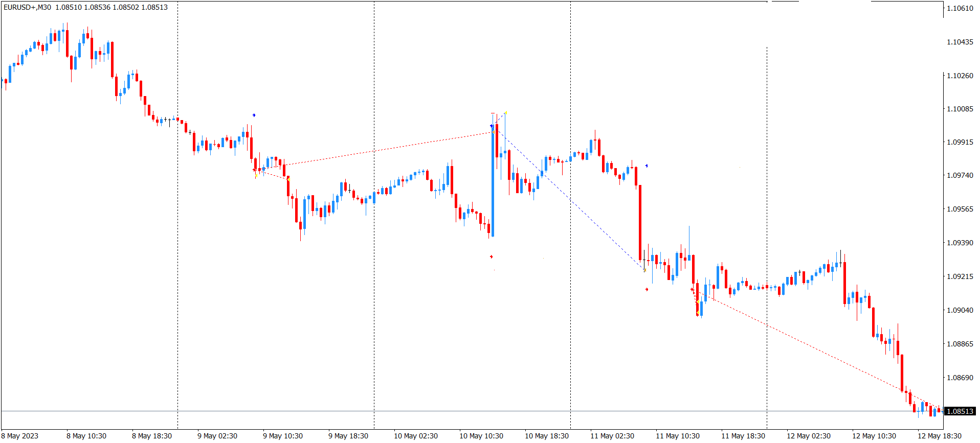Click the 9 May 10:30 time label
The image size is (980, 443).
pos(283,436)
